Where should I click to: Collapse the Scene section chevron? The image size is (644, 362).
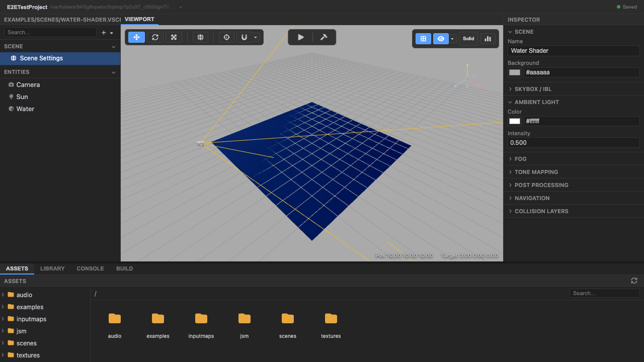(114, 46)
